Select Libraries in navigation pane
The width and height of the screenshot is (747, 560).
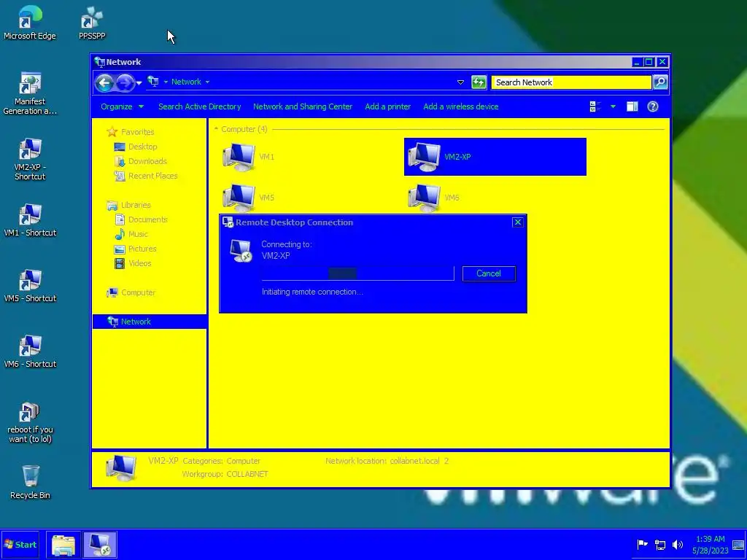128,205
